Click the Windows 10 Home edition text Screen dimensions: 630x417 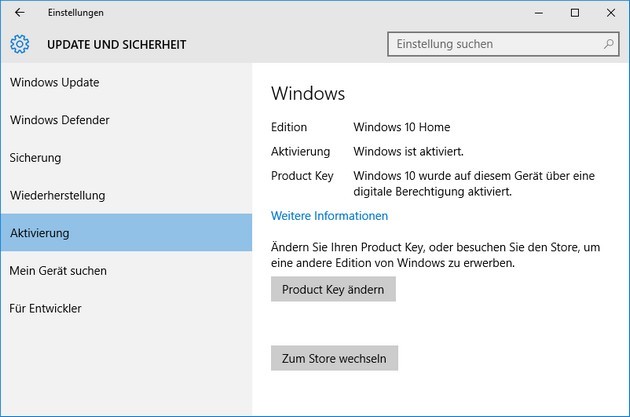[401, 127]
